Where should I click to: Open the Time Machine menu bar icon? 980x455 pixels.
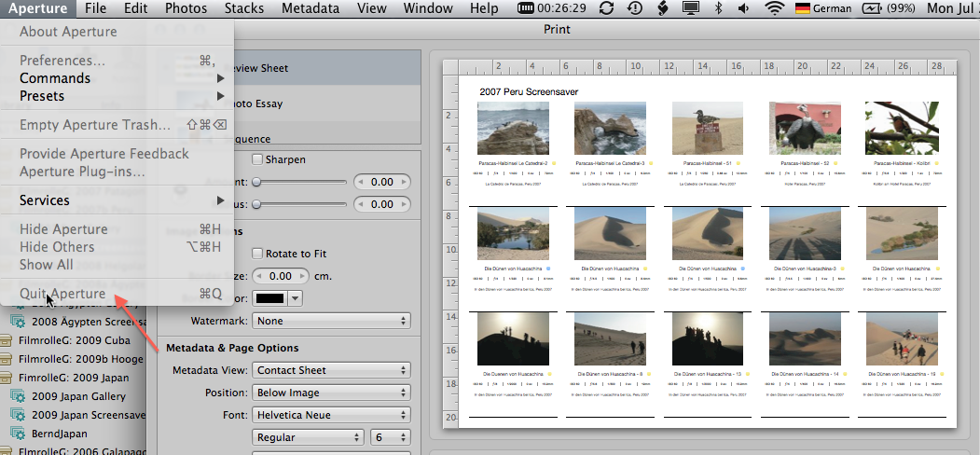click(x=635, y=8)
